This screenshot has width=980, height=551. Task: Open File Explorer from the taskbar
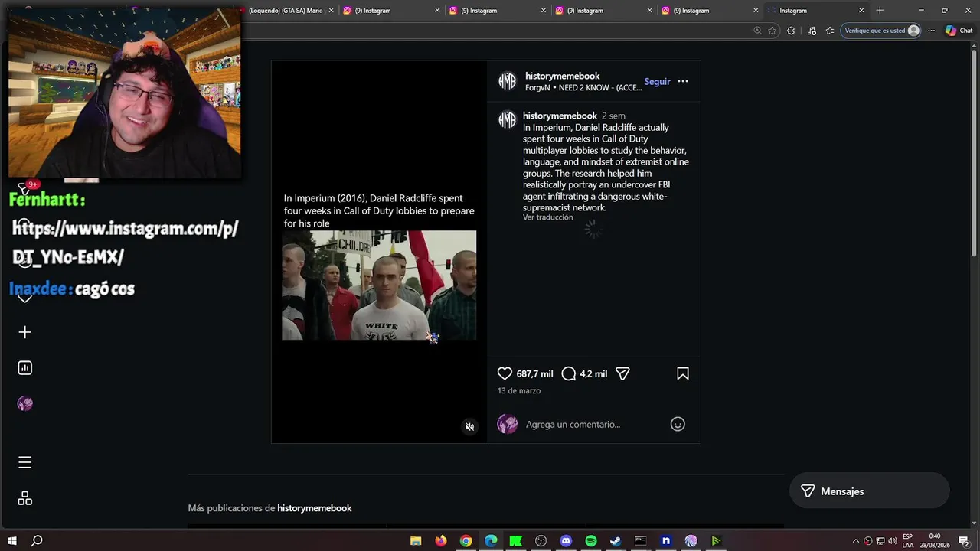(x=416, y=541)
